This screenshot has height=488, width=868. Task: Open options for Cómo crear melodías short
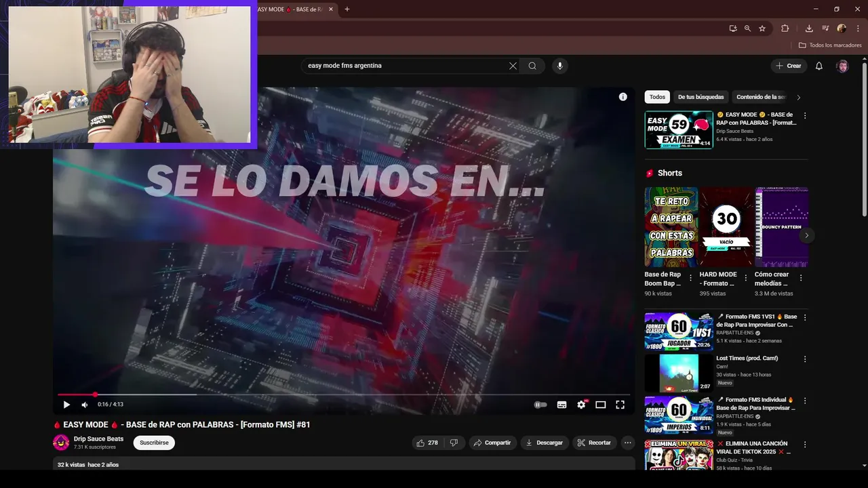(x=801, y=278)
